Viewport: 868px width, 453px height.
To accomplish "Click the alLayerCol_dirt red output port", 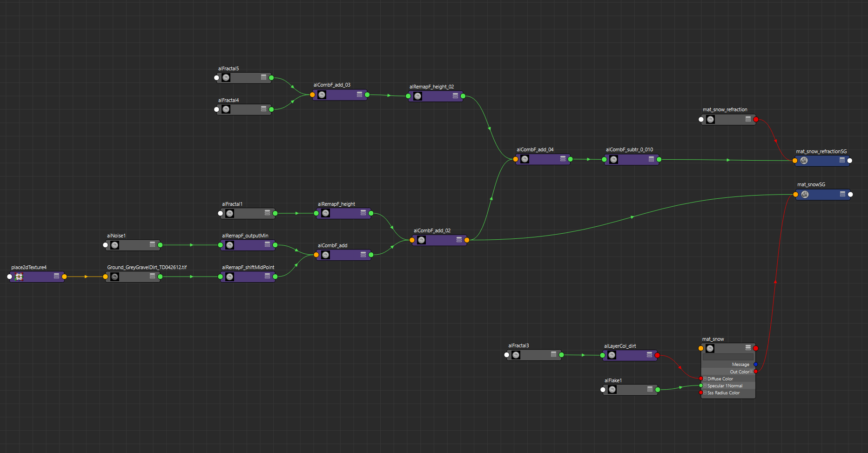I will (657, 355).
